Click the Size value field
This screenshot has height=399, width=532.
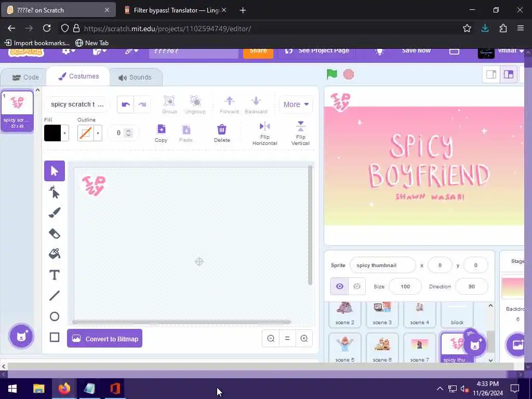point(405,286)
